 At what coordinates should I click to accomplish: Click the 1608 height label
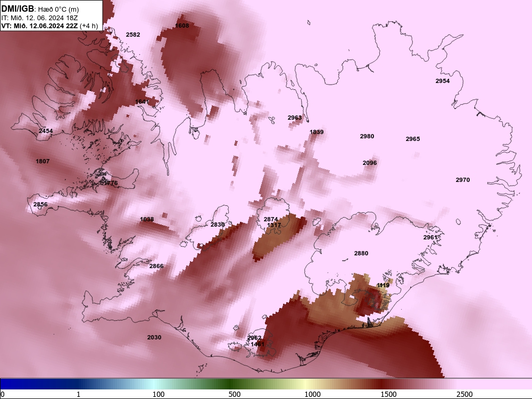(x=182, y=26)
